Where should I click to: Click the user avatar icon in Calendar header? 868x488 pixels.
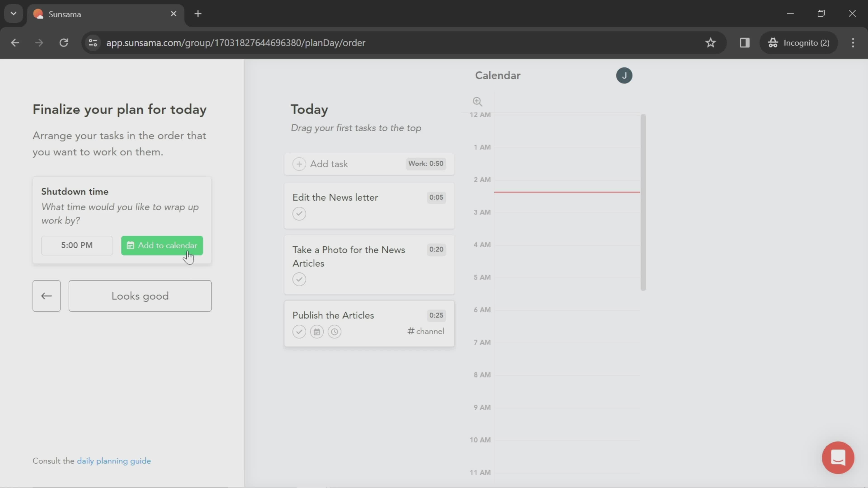pos(624,75)
